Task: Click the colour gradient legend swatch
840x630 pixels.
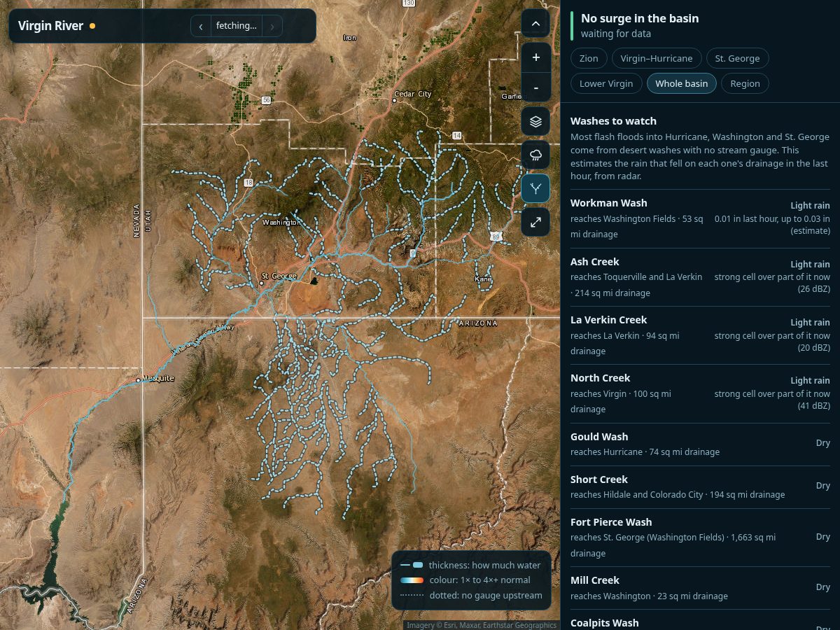Action: (412, 580)
